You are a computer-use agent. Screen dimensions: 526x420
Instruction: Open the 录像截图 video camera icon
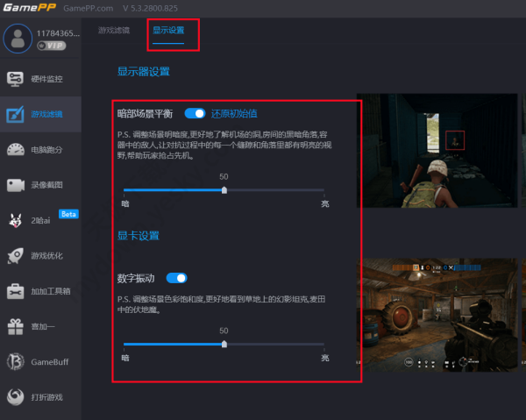click(15, 185)
